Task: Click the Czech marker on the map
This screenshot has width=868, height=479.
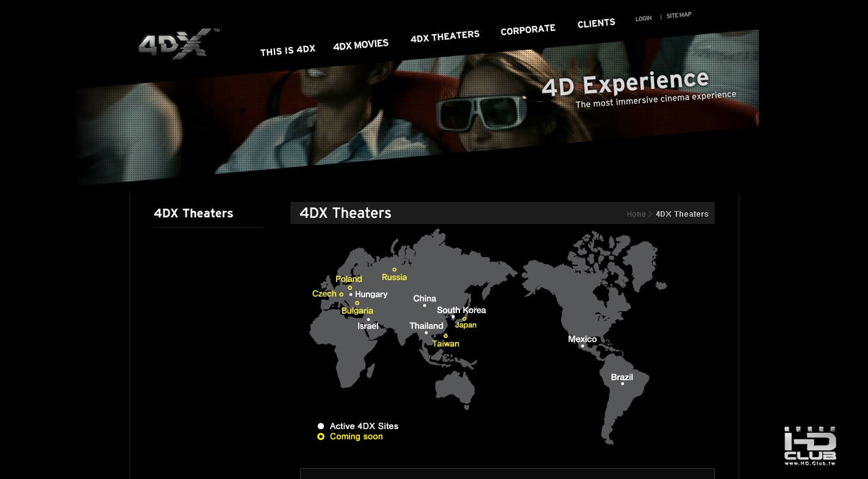Action: pos(341,295)
